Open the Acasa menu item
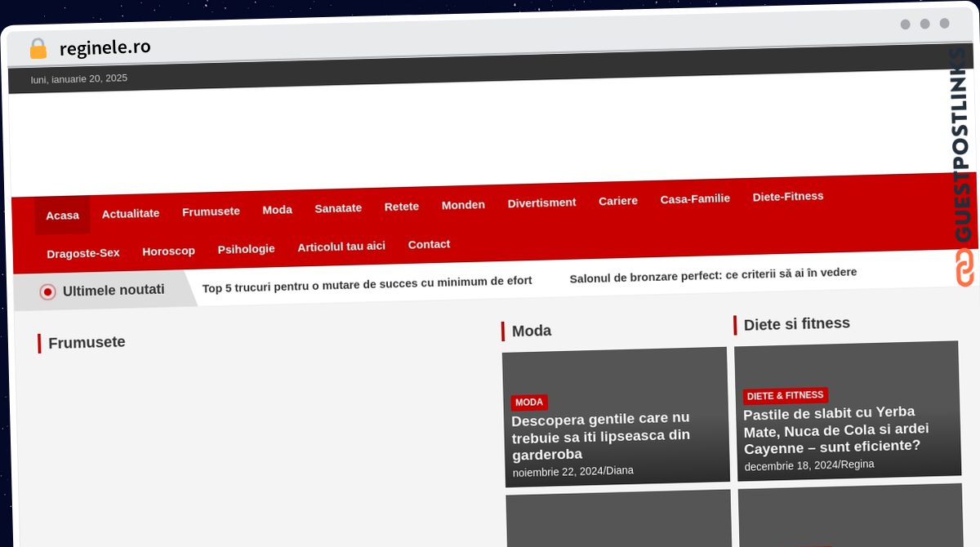Screen dimensions: 980x547 point(62,216)
